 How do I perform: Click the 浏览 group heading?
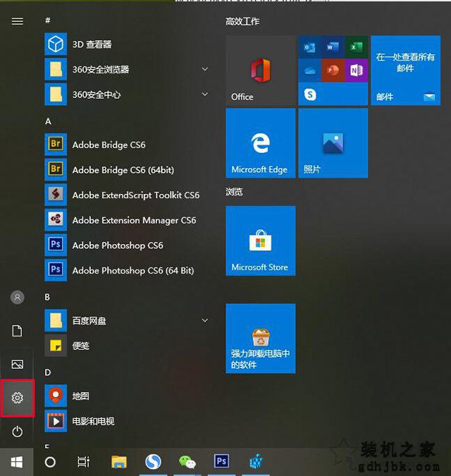pyautogui.click(x=234, y=192)
